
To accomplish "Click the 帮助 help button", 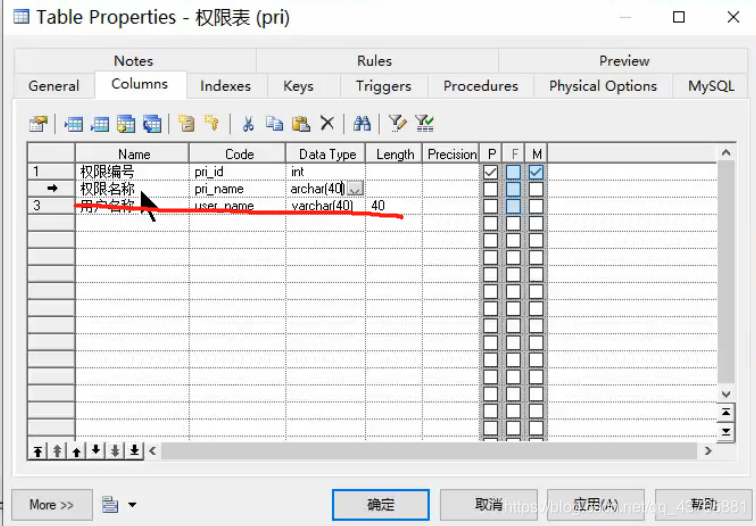I will tap(703, 505).
